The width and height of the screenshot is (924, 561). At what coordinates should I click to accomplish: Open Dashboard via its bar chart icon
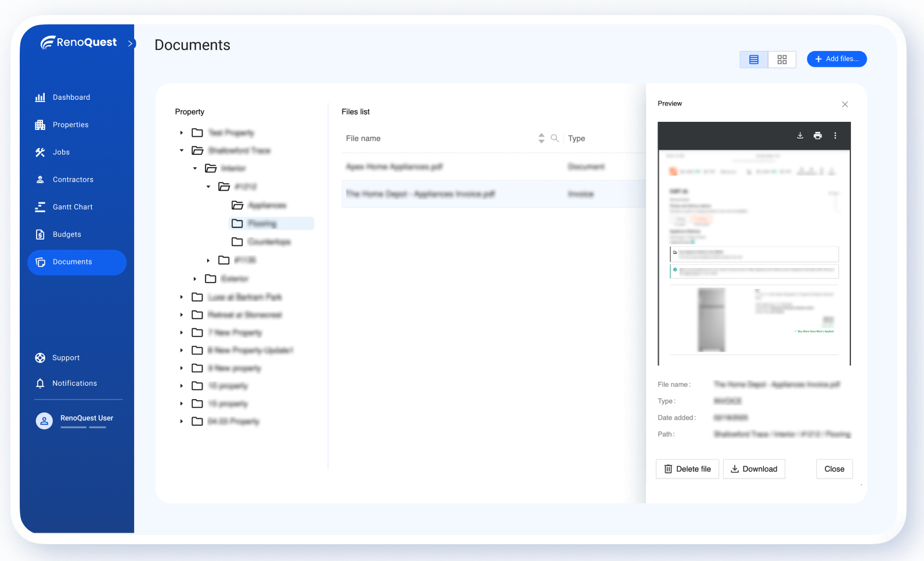pyautogui.click(x=40, y=97)
